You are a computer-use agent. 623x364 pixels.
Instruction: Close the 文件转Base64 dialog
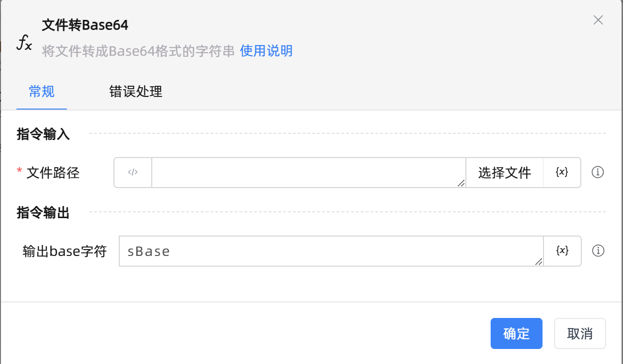598,20
